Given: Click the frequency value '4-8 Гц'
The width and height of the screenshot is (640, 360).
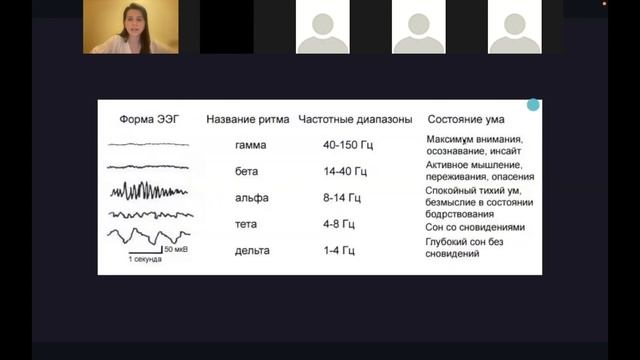Looking at the screenshot, I should pos(339,224).
